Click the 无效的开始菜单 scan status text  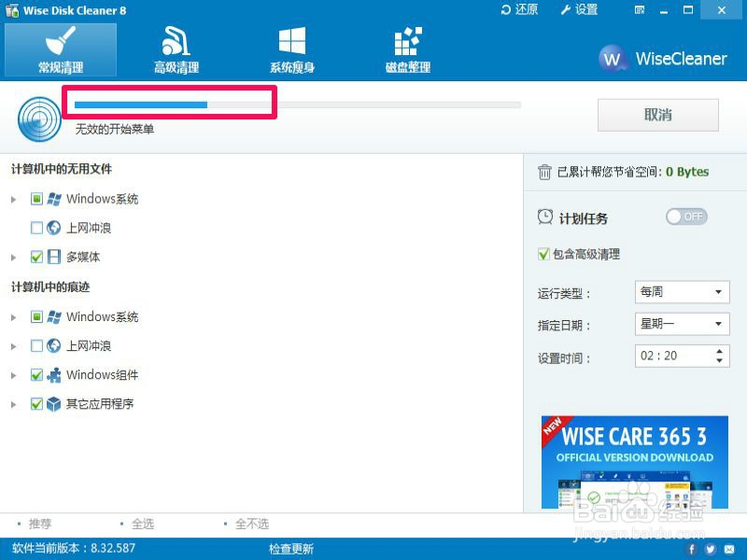[114, 129]
